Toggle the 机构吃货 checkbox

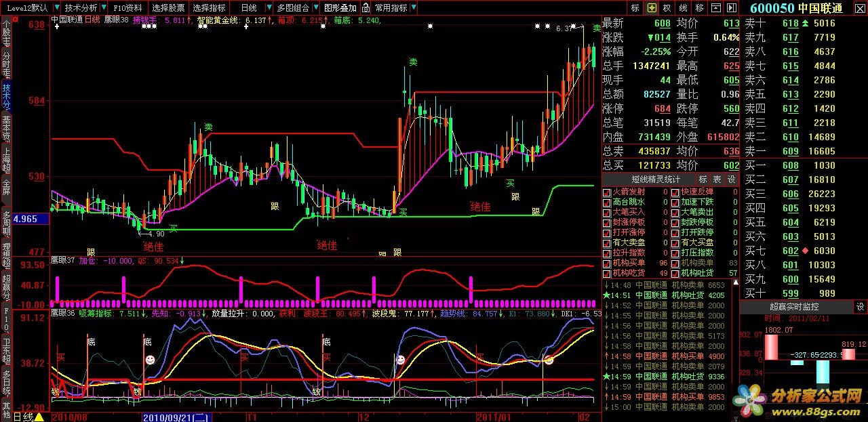point(607,273)
